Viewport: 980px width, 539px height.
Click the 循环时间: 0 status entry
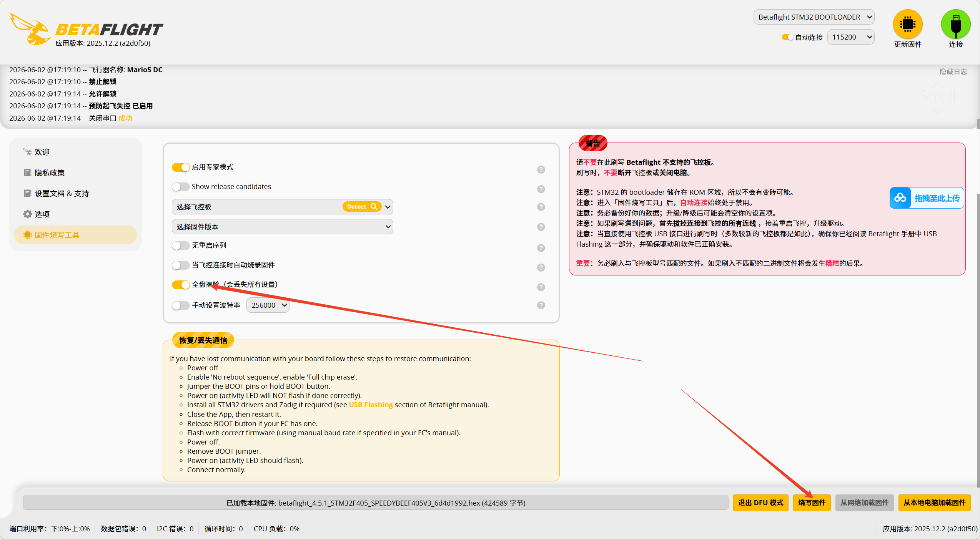pyautogui.click(x=223, y=529)
